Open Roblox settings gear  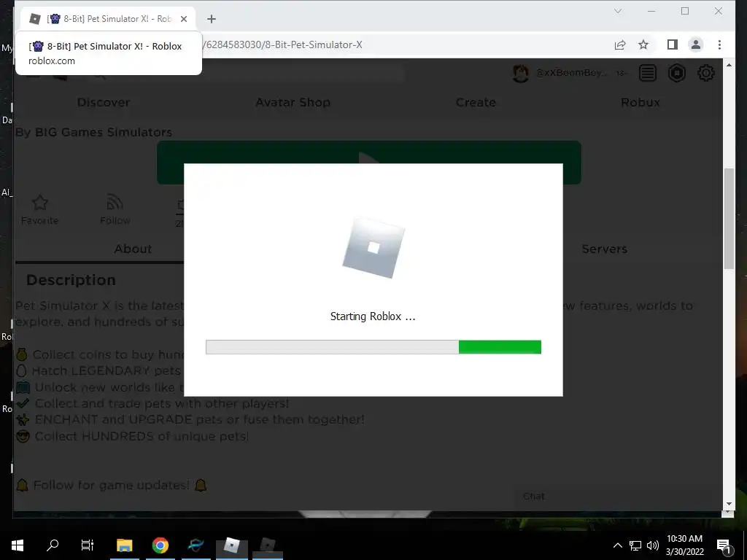(705, 73)
